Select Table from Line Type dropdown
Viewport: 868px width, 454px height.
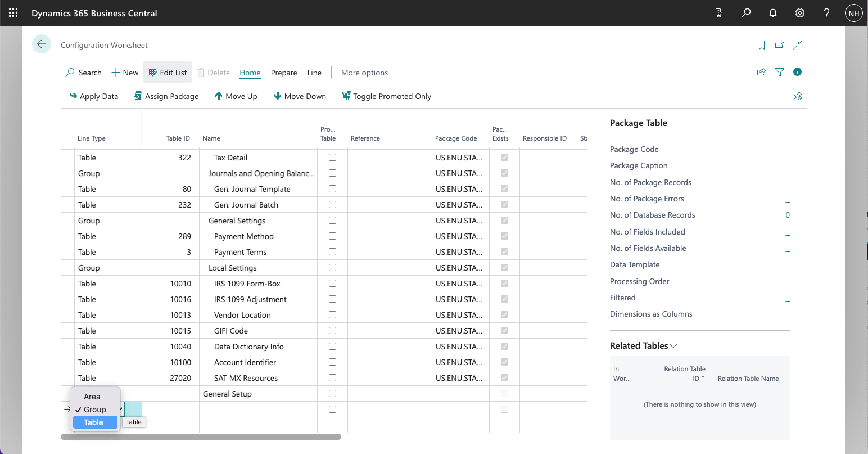[94, 422]
